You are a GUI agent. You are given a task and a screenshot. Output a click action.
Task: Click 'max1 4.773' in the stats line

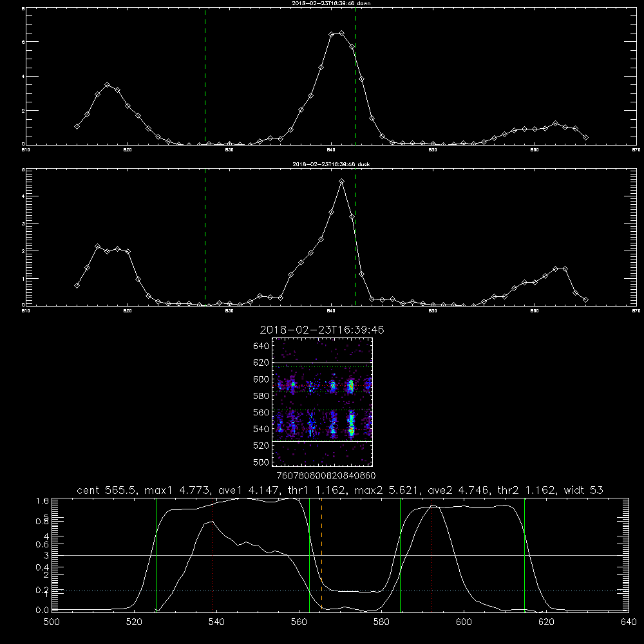click(x=175, y=490)
